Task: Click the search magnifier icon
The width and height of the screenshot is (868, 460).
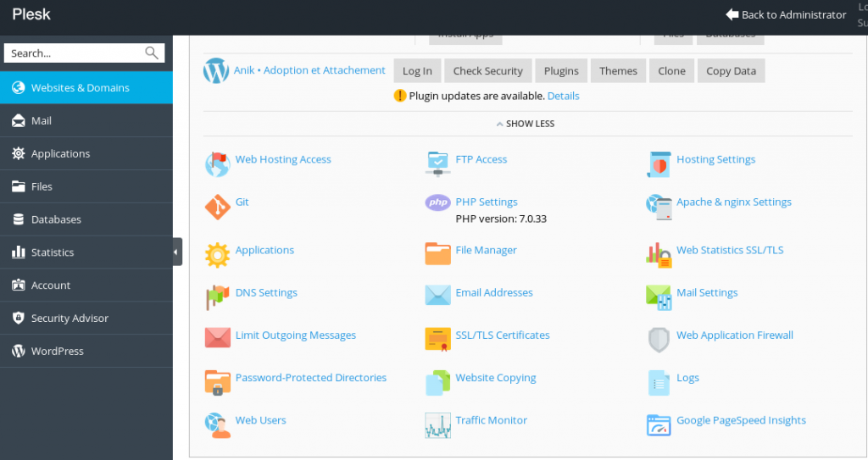Action: tap(152, 53)
